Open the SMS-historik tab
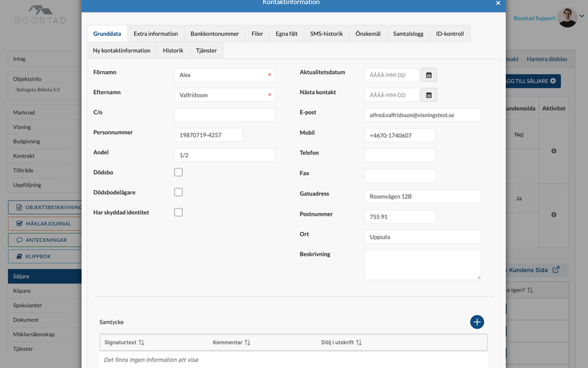 326,34
